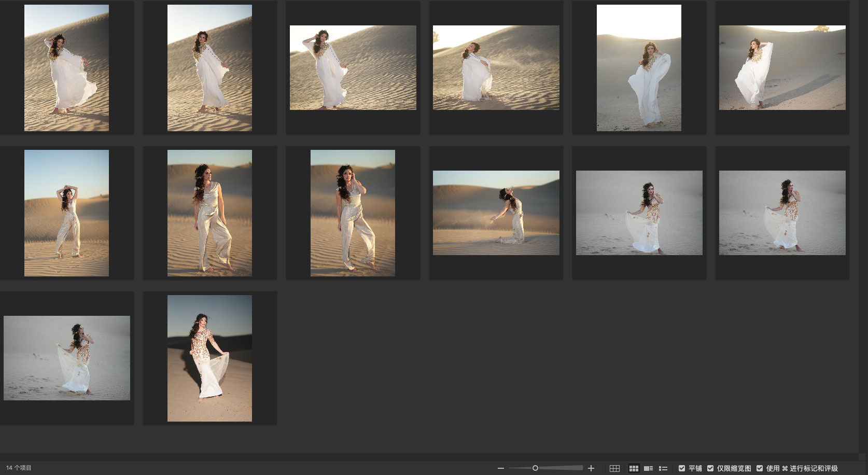The image size is (868, 475).
Task: Select the bright backlit white dress photo
Action: pos(639,68)
